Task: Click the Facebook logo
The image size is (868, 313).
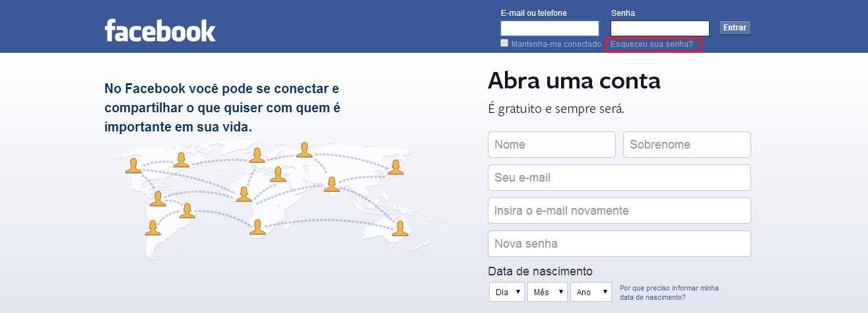Action: click(160, 31)
